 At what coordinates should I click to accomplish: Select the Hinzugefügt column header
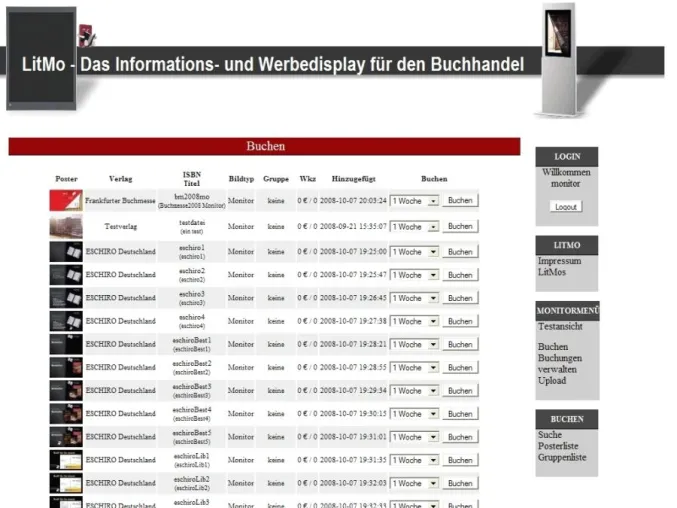354,179
